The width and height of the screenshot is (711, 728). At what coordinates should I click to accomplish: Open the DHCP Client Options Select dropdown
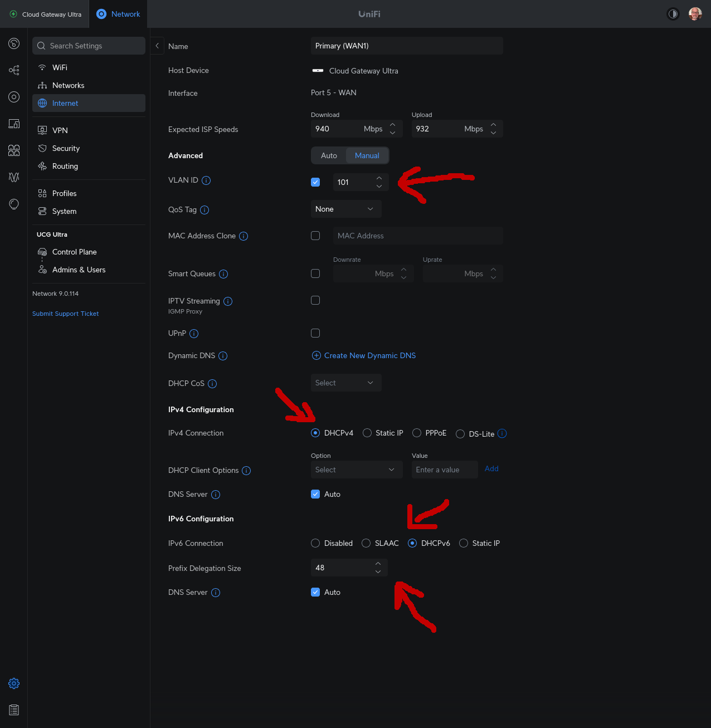tap(357, 470)
